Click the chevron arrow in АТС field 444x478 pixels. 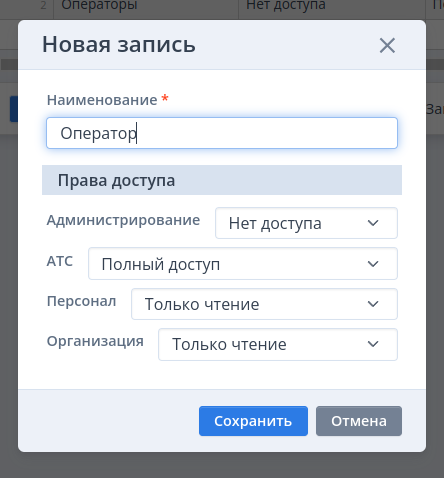click(x=373, y=264)
